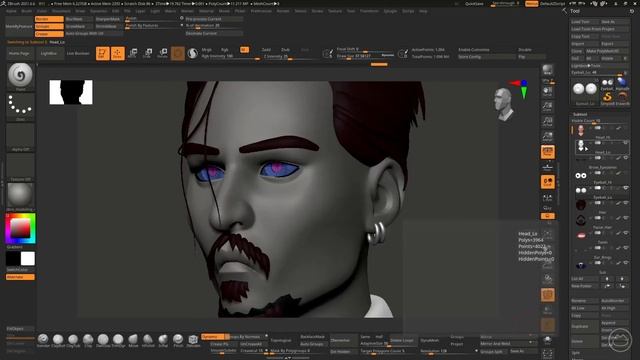The width and height of the screenshot is (640, 360).
Task: Select the ClayTubes brush
Action: tap(73, 340)
